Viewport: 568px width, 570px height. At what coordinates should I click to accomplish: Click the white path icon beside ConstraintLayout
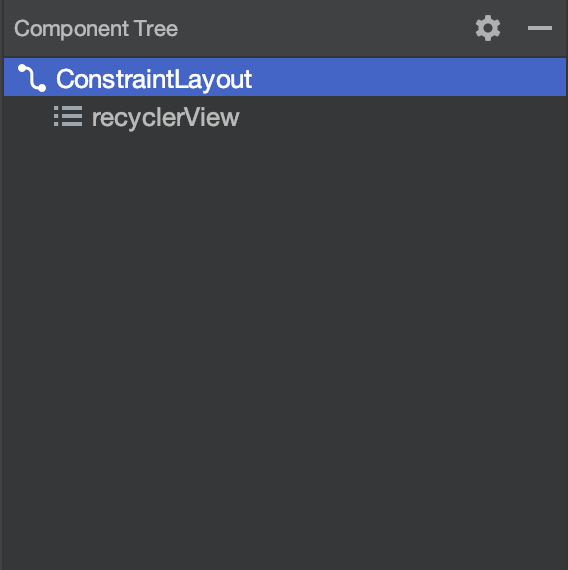click(32, 78)
